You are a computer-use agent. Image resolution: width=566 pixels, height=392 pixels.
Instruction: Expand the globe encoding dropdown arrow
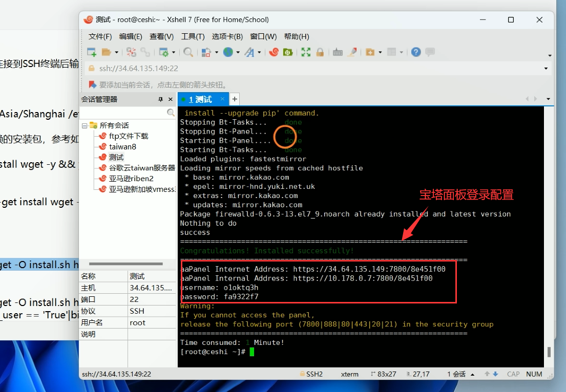[238, 52]
